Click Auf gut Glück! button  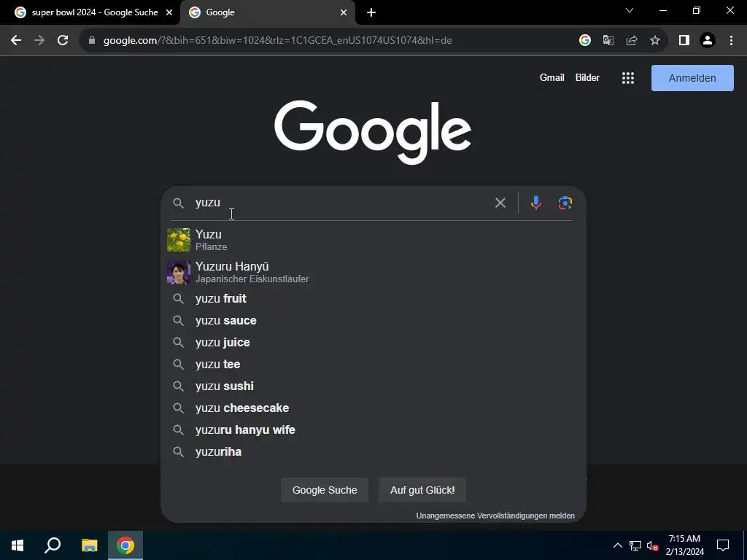(422, 490)
